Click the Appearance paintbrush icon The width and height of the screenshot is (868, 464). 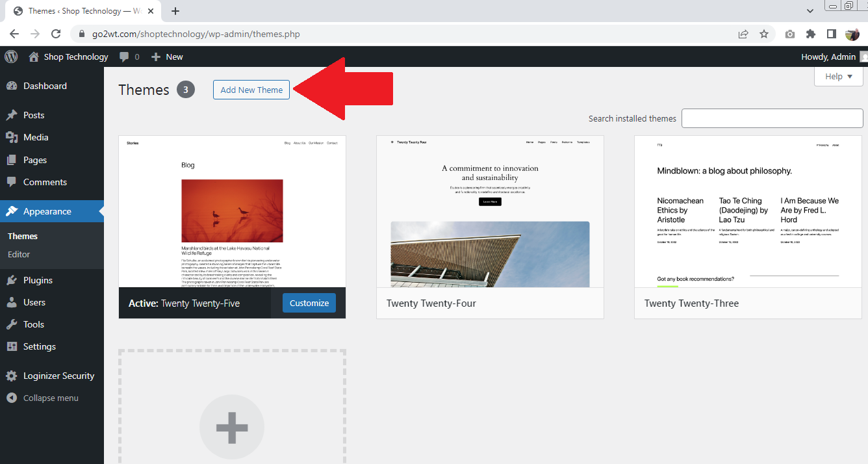(12, 211)
